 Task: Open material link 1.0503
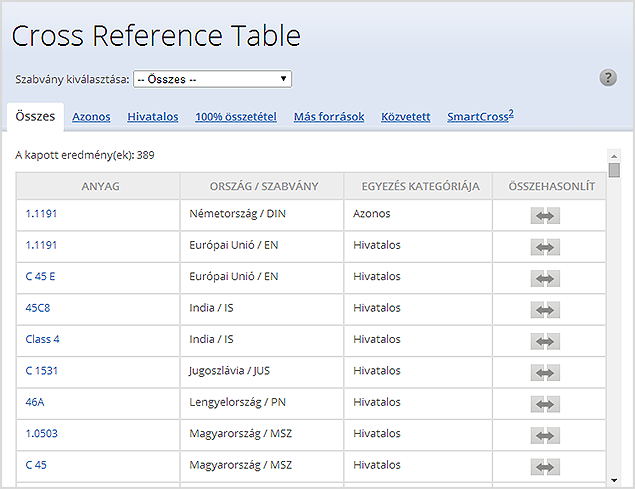click(x=42, y=433)
